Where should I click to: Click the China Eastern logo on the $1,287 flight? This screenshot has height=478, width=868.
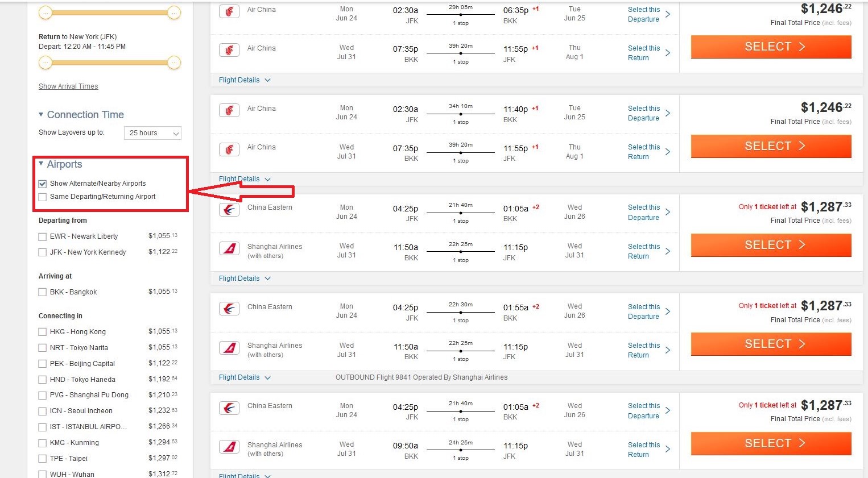tap(229, 210)
